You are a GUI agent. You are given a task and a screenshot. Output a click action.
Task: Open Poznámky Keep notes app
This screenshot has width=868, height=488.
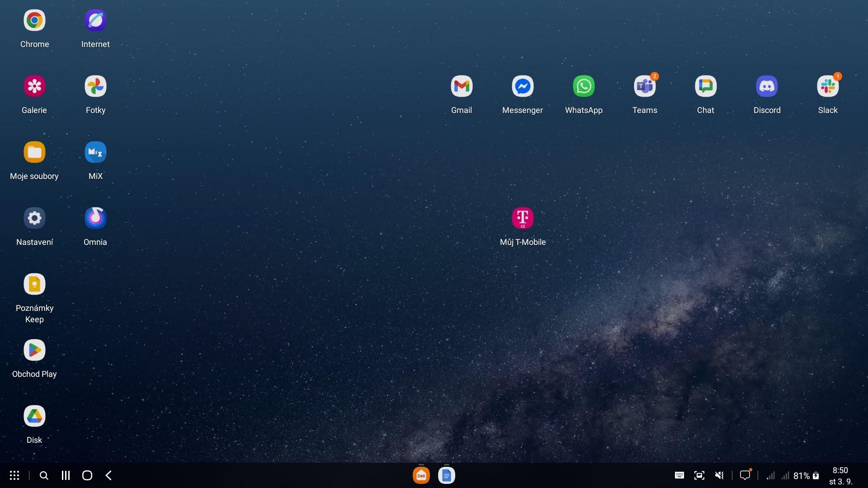click(x=34, y=284)
